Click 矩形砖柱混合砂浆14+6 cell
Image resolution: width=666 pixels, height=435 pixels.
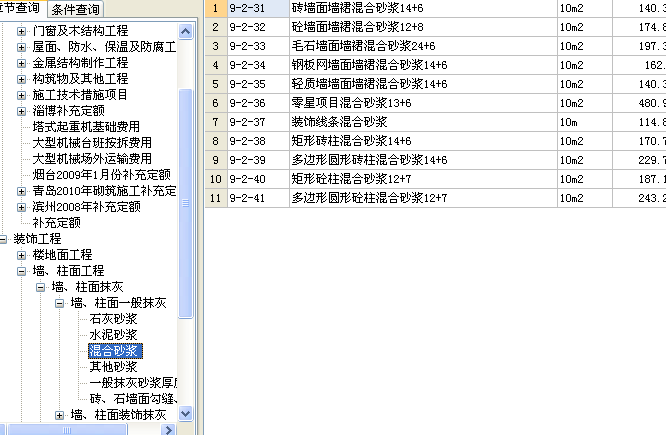tap(423, 141)
